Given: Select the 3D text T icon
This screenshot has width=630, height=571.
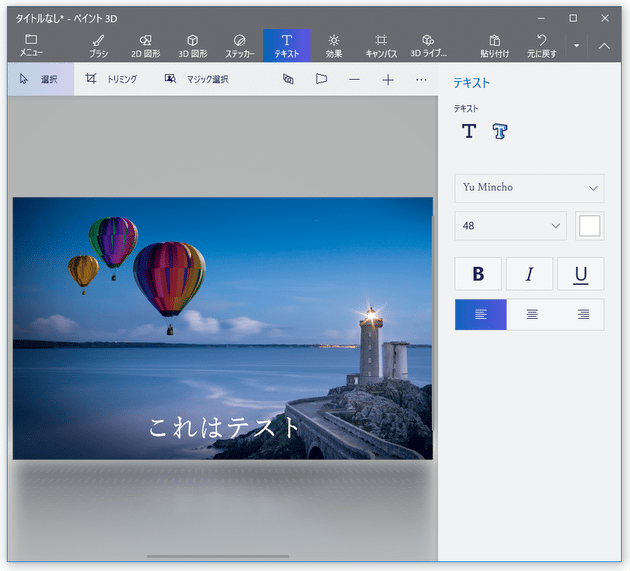Looking at the screenshot, I should pos(499,131).
